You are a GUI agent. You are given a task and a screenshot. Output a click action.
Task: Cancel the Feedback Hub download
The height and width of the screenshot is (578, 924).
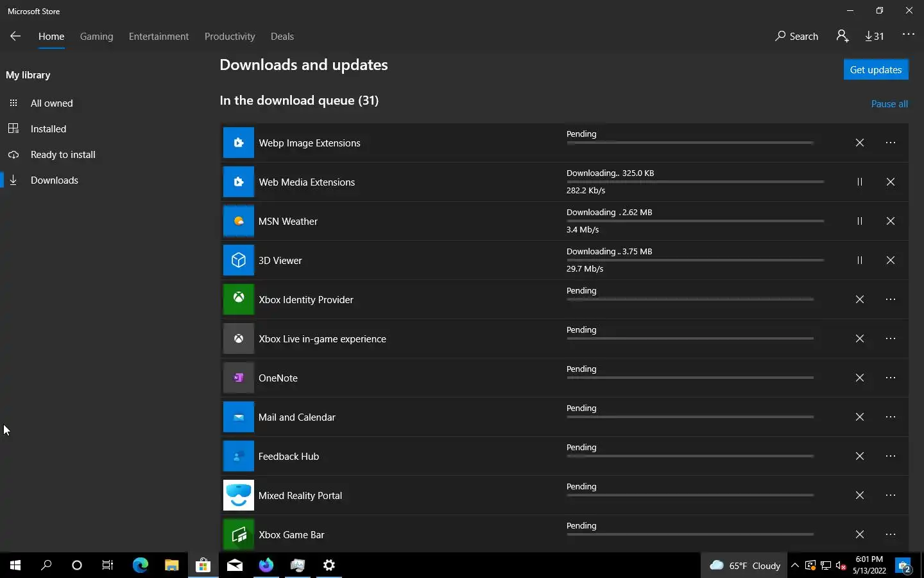click(x=860, y=456)
